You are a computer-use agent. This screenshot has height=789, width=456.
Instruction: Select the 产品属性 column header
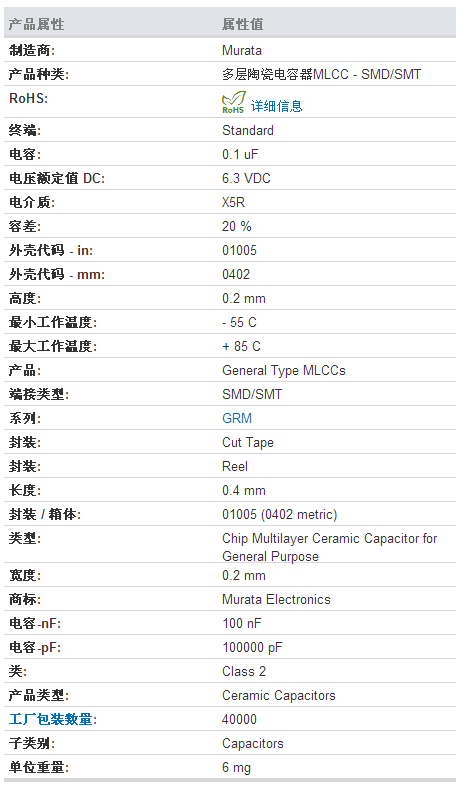[x=36, y=24]
